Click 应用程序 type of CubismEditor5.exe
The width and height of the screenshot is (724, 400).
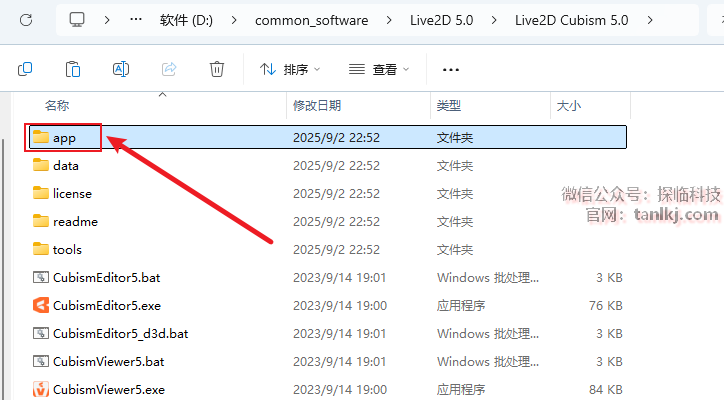pyautogui.click(x=461, y=306)
